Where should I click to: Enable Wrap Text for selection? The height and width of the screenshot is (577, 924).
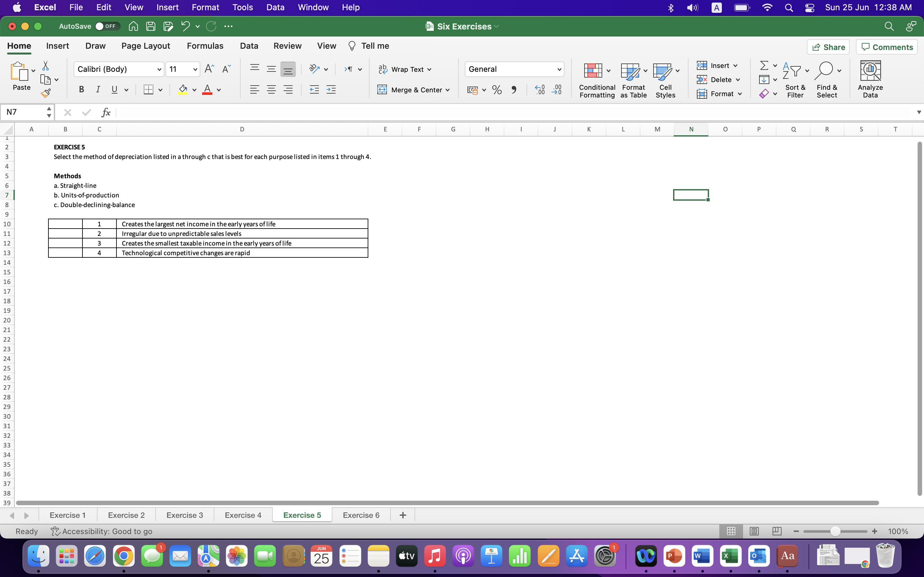pos(405,69)
